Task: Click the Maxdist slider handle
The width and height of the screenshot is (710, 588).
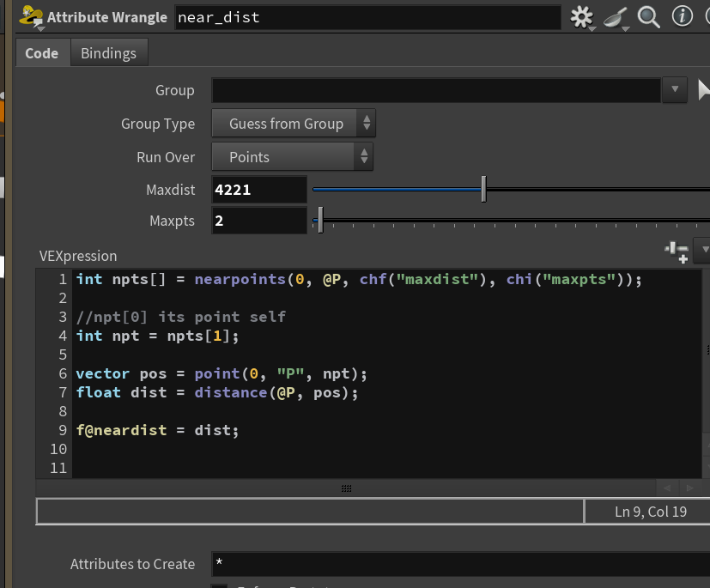Action: [x=483, y=189]
